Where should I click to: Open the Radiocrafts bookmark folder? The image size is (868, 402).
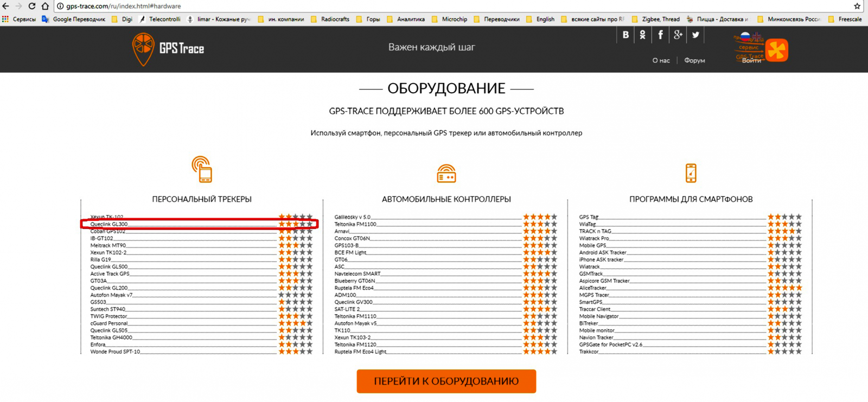330,19
